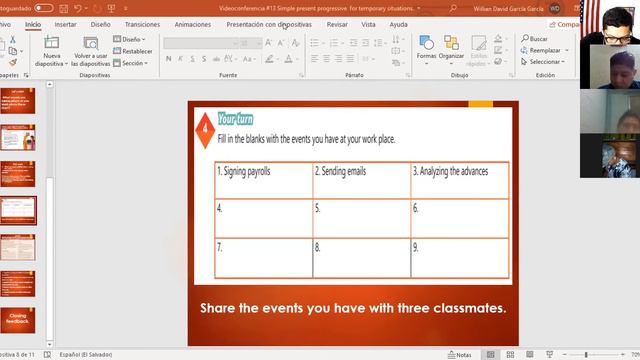
Task: Toggle Bold (N) formatting
Action: pos(169,59)
